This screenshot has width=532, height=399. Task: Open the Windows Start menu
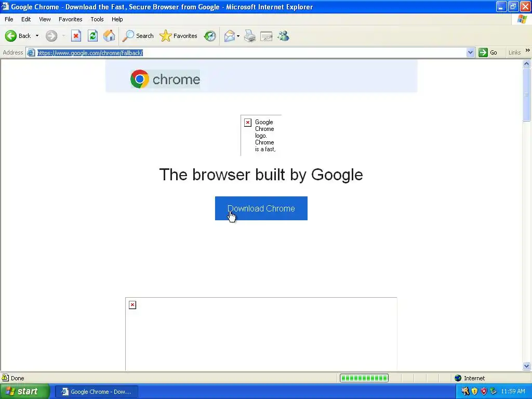pyautogui.click(x=25, y=392)
